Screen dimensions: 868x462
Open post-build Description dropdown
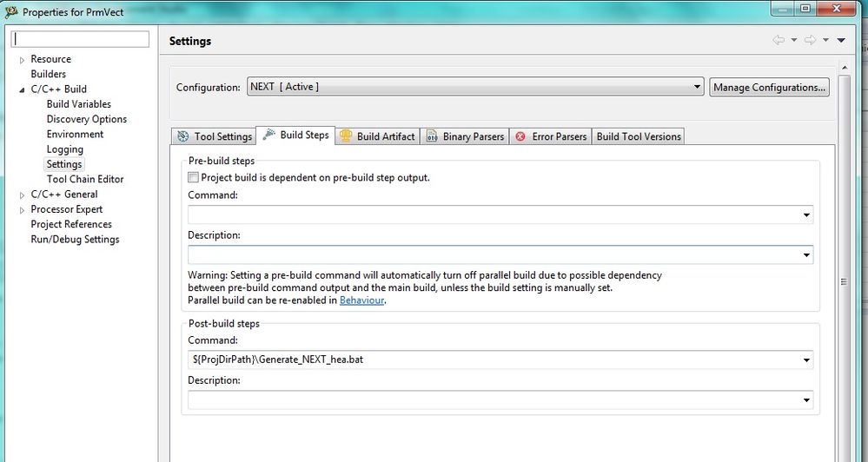[x=806, y=400]
